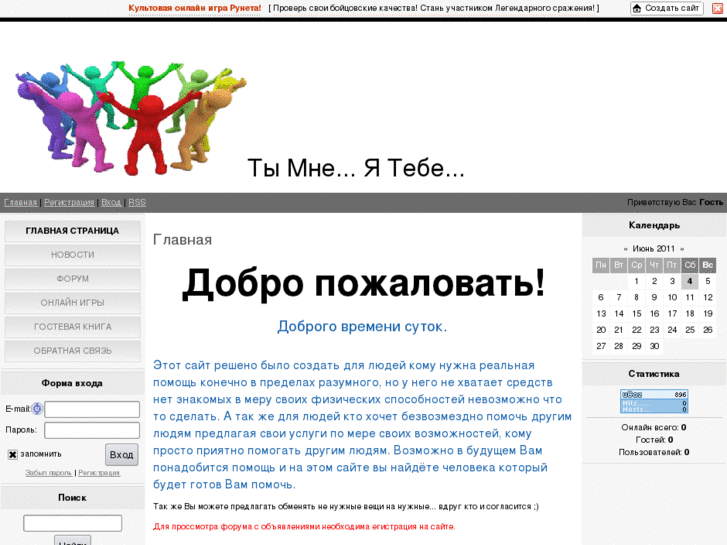
Task: Click Главная link in gray navigation bar
Action: tap(20, 203)
